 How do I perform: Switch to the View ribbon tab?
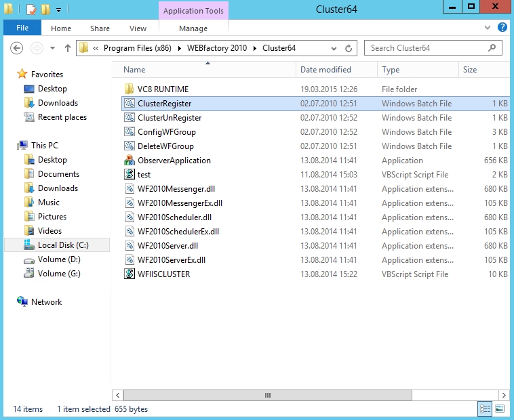(138, 28)
